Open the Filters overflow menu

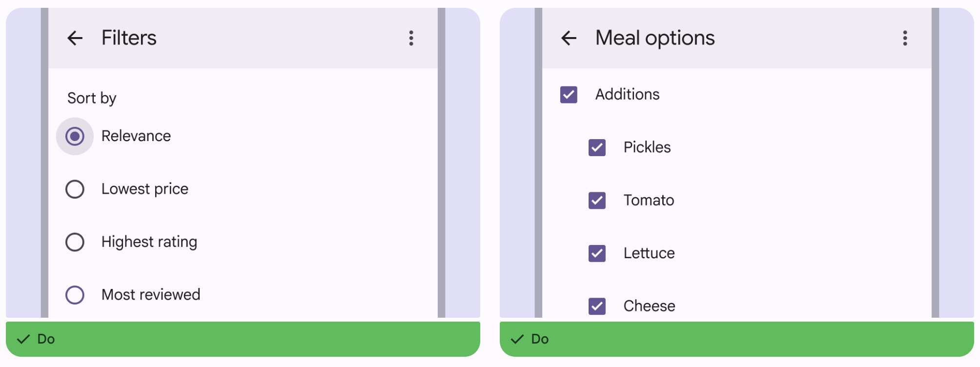411,38
